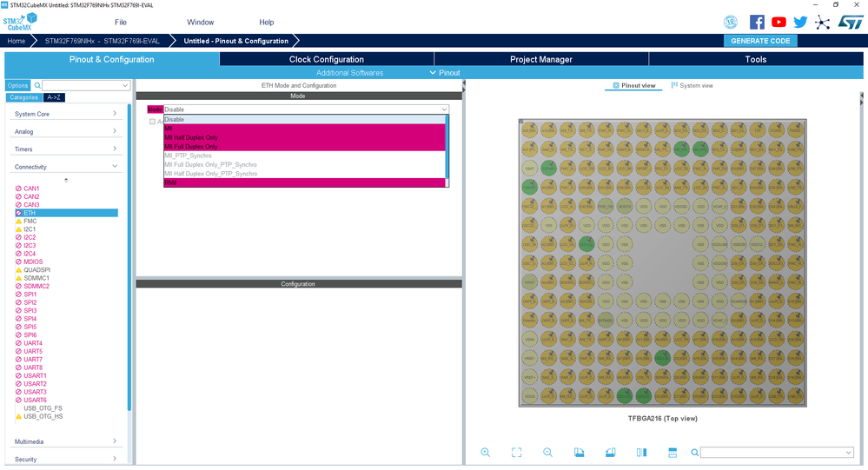Screen dimensions: 868x470
Task: Collapse the Connectivity category
Action: coord(64,167)
